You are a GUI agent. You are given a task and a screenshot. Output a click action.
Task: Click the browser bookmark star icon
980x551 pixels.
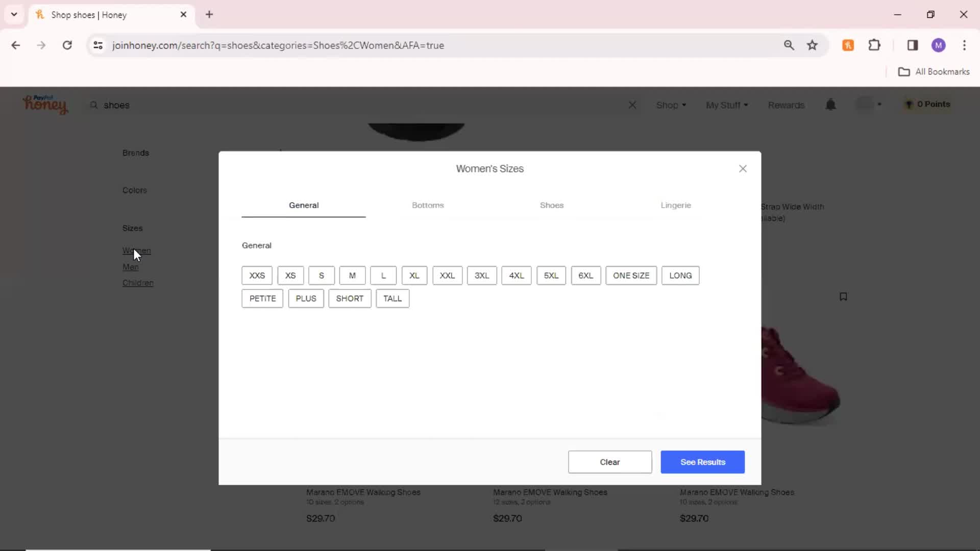pos(813,45)
